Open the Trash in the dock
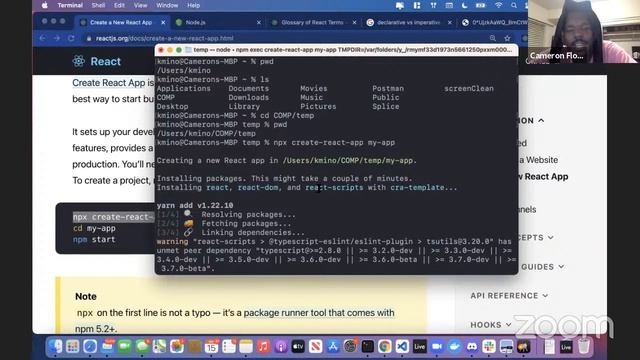Image resolution: width=640 pixels, height=360 pixels. (584, 347)
